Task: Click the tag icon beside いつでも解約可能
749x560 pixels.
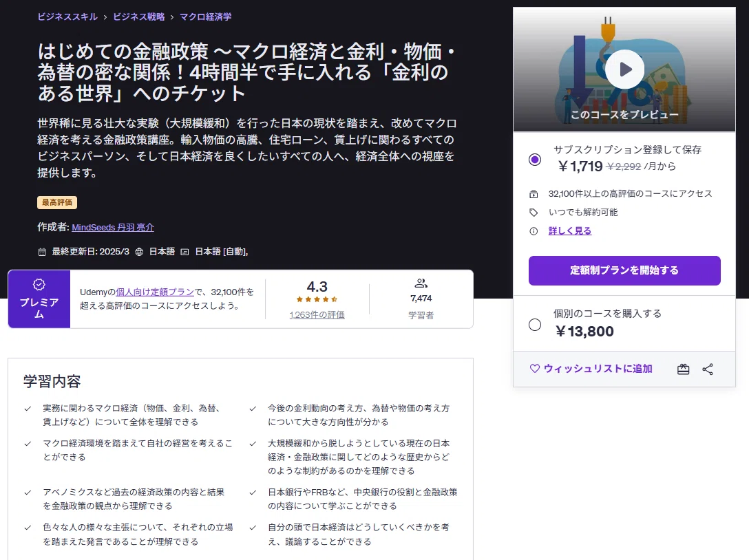Action: pyautogui.click(x=534, y=213)
